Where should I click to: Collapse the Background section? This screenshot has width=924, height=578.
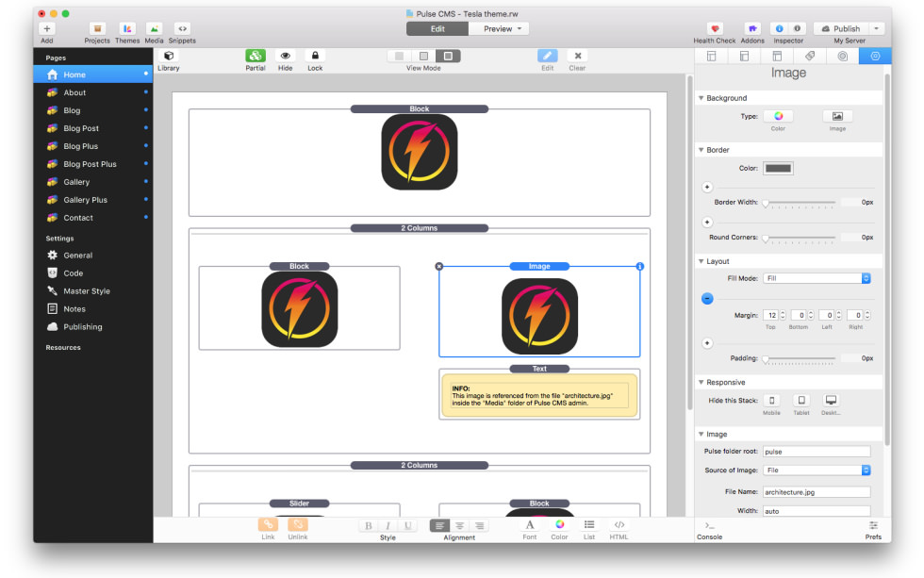(701, 98)
